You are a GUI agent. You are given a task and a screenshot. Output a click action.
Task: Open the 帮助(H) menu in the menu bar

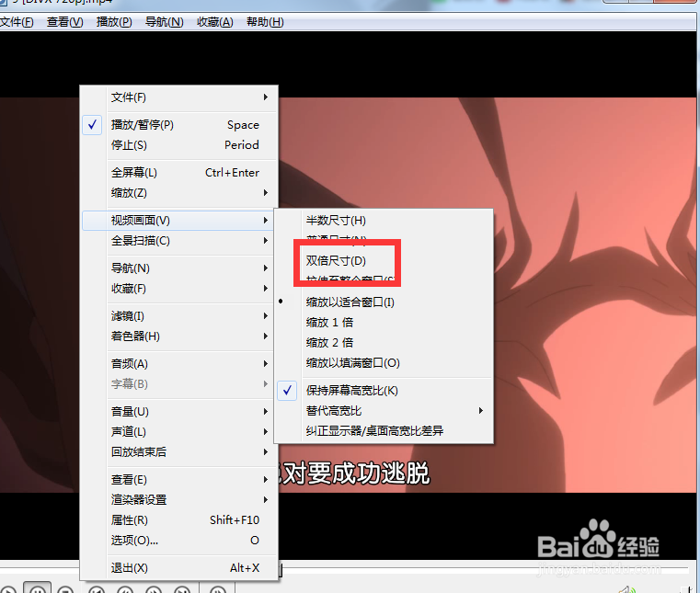[x=265, y=22]
